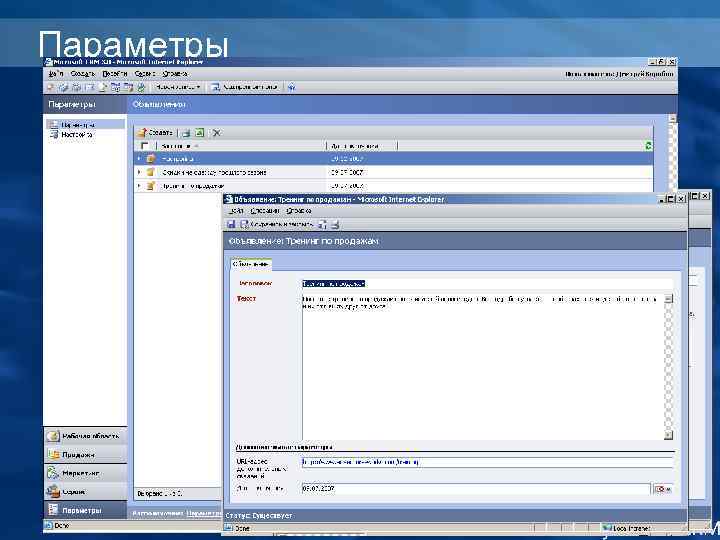720x540 pixels.
Task: Click the print icon in Объявление toolbar
Action: (x=335, y=224)
